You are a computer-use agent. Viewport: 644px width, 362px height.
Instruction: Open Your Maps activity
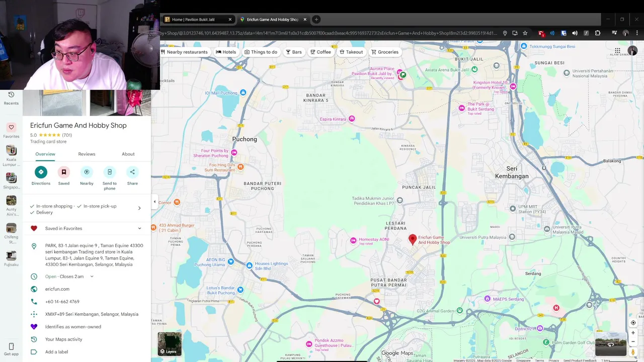tap(63, 339)
